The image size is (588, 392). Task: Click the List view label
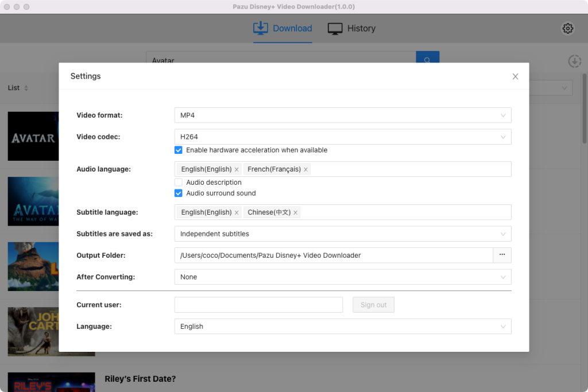coord(14,88)
